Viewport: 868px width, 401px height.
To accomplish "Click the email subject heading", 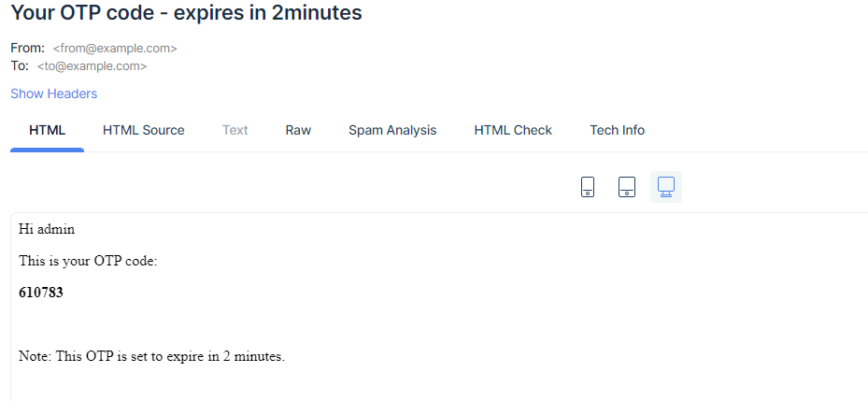I will pos(186,14).
